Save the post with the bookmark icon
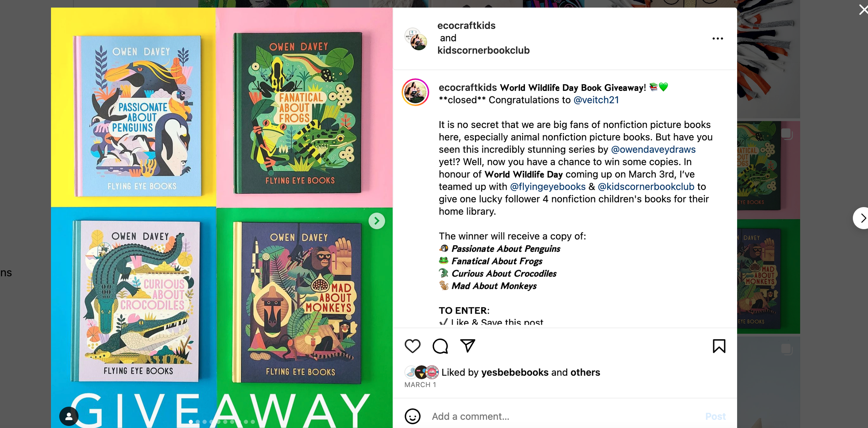This screenshot has width=868, height=428. click(x=719, y=346)
